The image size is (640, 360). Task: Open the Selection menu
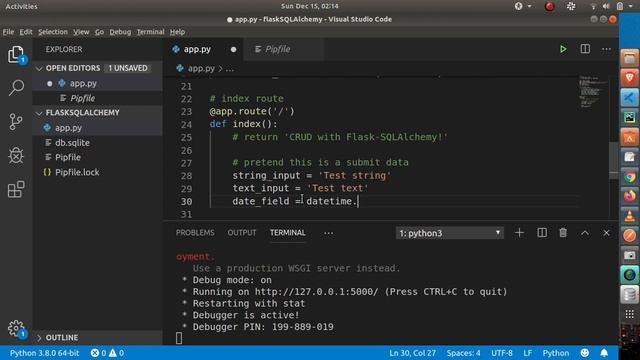[53, 32]
